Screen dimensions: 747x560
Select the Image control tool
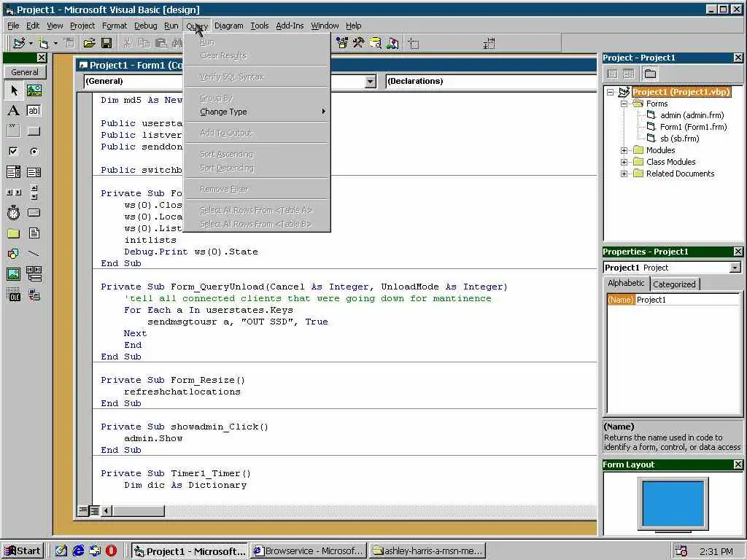(14, 274)
